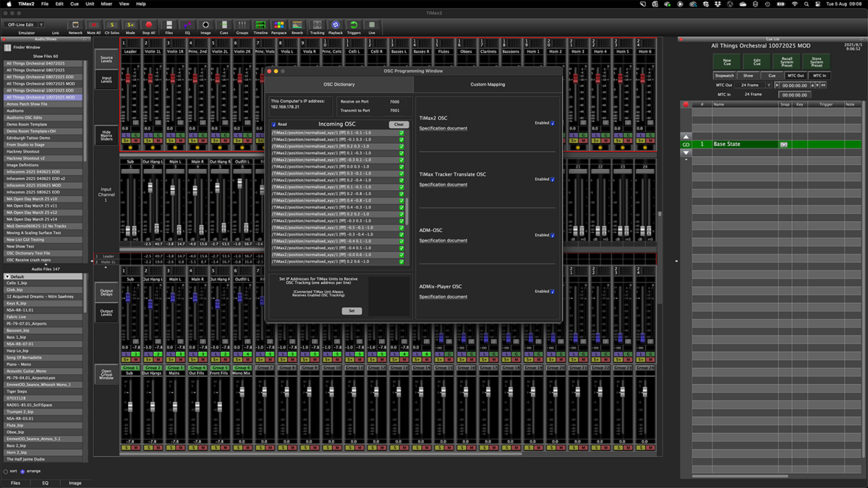Switch to the Custom Mapping tab
This screenshot has width=868, height=488.
[x=488, y=85]
